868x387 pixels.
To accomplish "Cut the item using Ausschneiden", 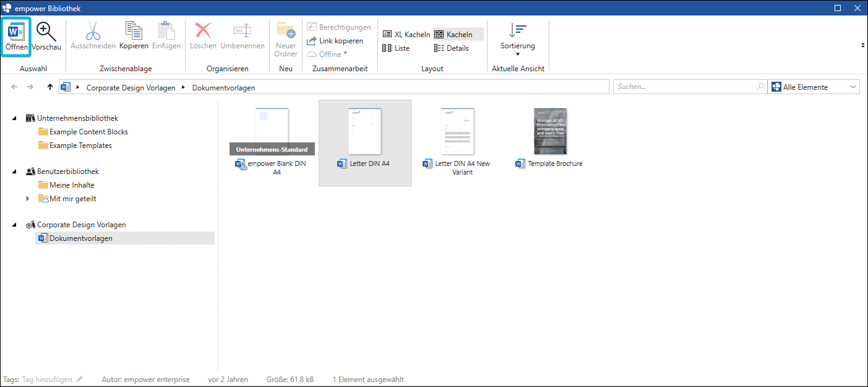I will [x=93, y=37].
